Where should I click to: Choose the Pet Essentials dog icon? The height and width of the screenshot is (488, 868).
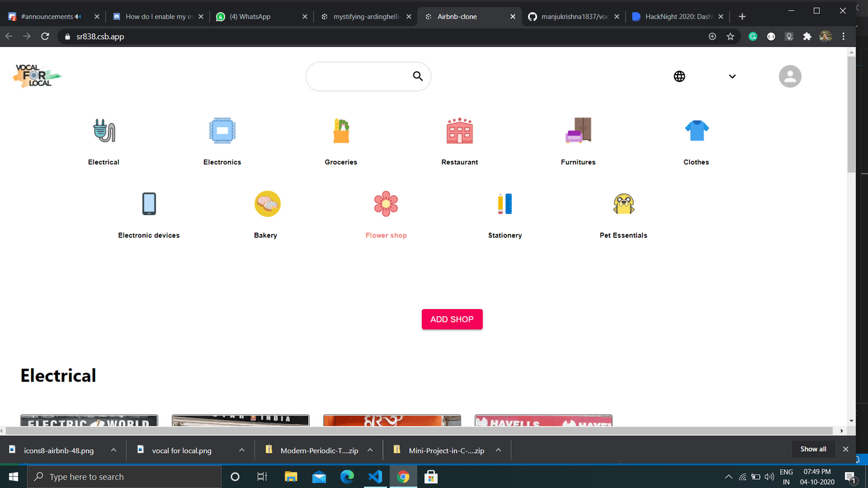pyautogui.click(x=623, y=204)
